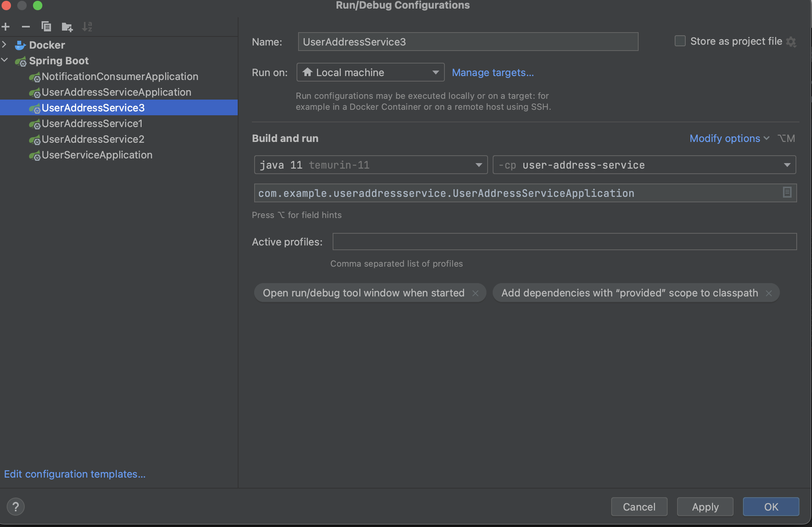Screen dimensions: 812x527
Task: Expand the Docker configurations node
Action: pyautogui.click(x=5, y=45)
